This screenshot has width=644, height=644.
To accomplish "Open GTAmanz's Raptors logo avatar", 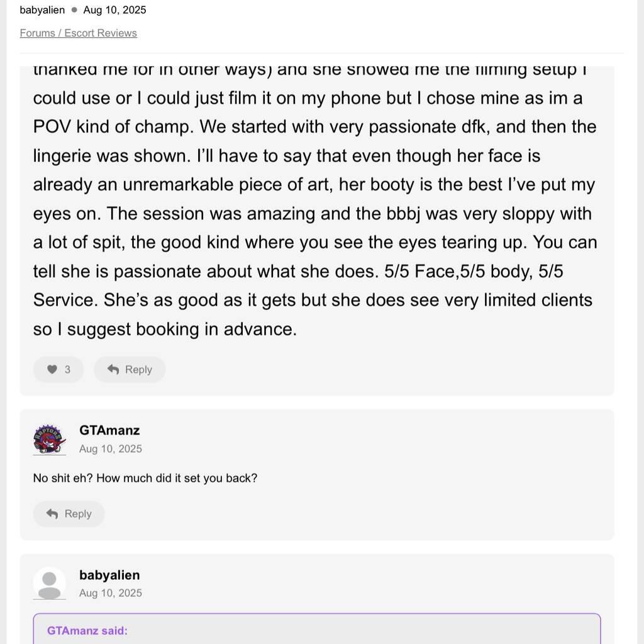I will [49, 439].
